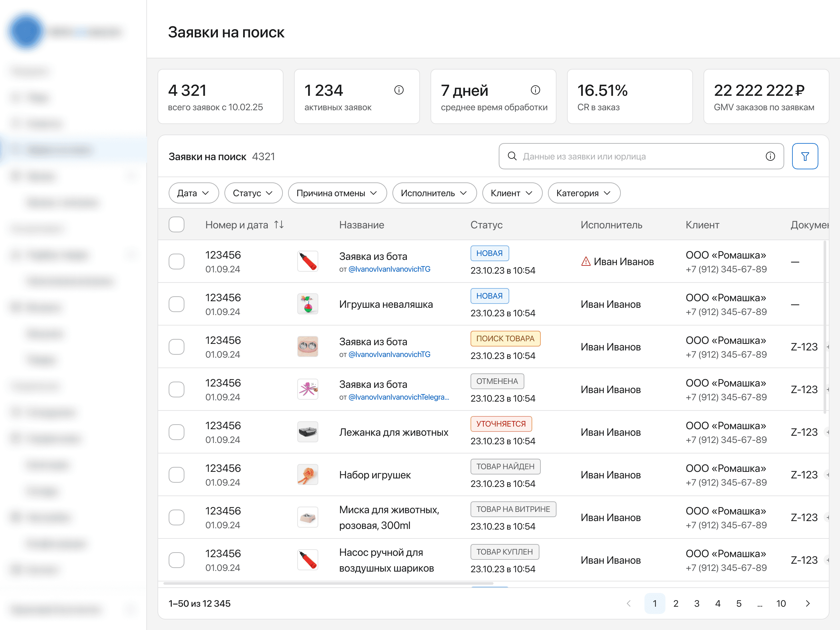Click document link Z-123 in Набор игрушек row

[x=804, y=475]
